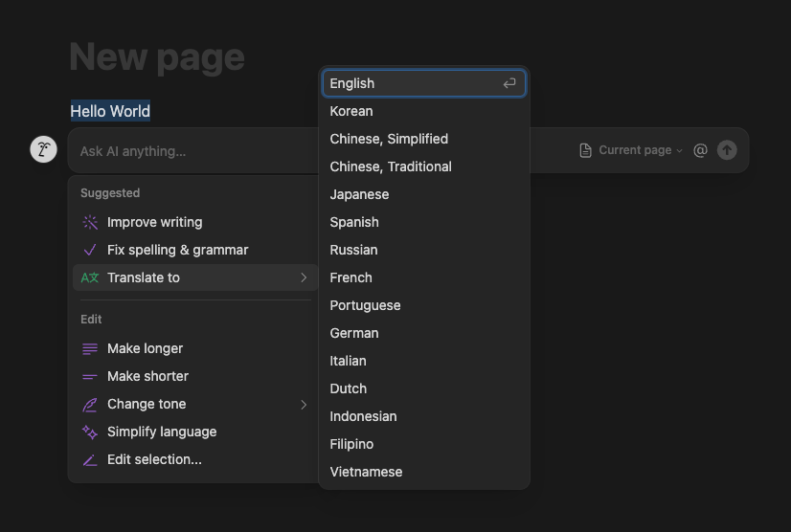This screenshot has height=532, width=791.
Task: Expand the Change tone submenu chevron
Action: coord(304,405)
